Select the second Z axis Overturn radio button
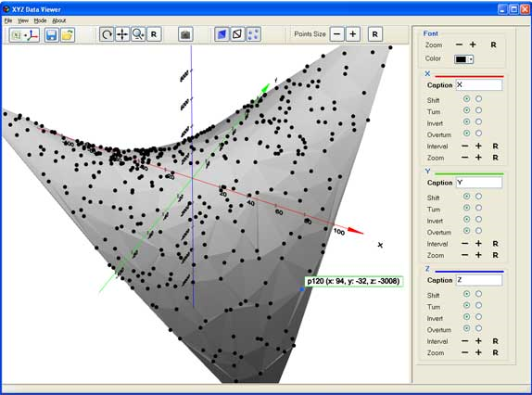 [x=478, y=328]
